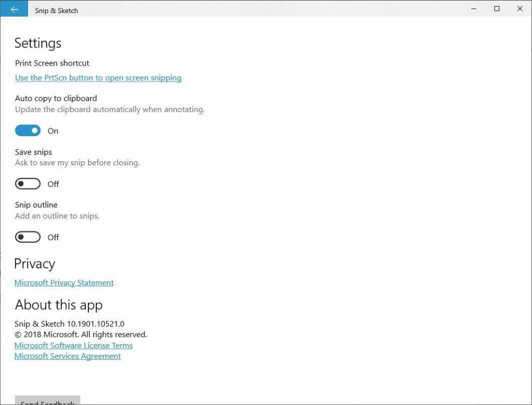532x405 pixels.
Task: Click the minimize icon on title bar
Action: click(473, 9)
